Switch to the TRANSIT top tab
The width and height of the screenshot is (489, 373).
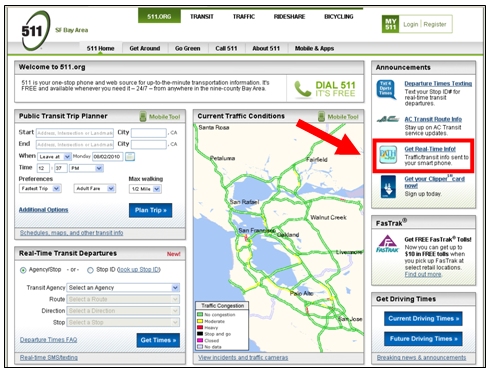coord(202,16)
